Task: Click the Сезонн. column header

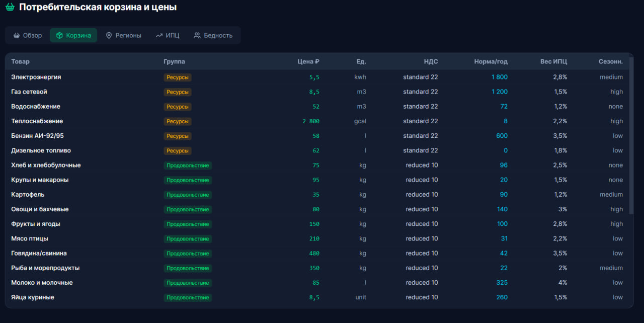Action: tap(611, 62)
